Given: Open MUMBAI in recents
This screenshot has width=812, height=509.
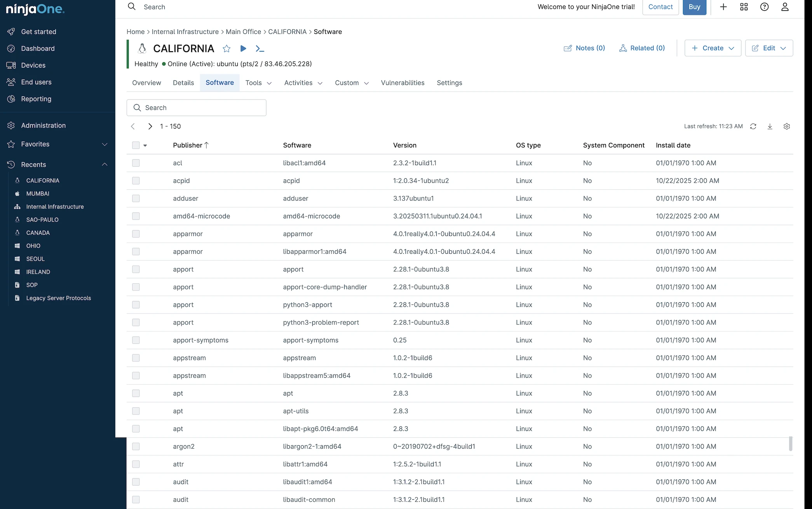Looking at the screenshot, I should click(x=38, y=193).
